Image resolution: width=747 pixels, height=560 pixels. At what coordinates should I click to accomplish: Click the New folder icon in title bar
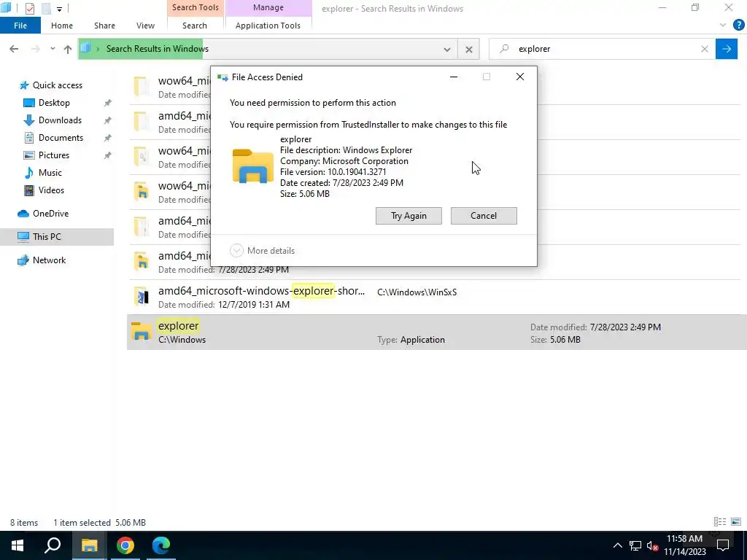(46, 8)
